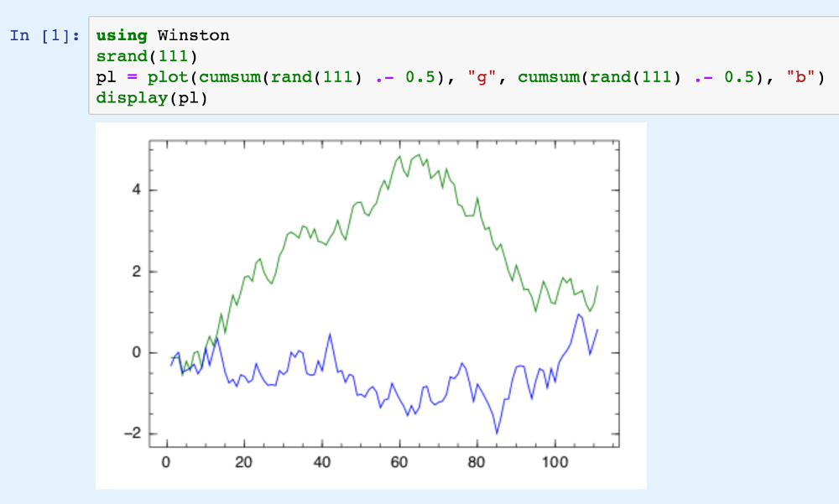This screenshot has height=504, width=839.
Task: Click the srand(111) code line
Action: point(147,56)
